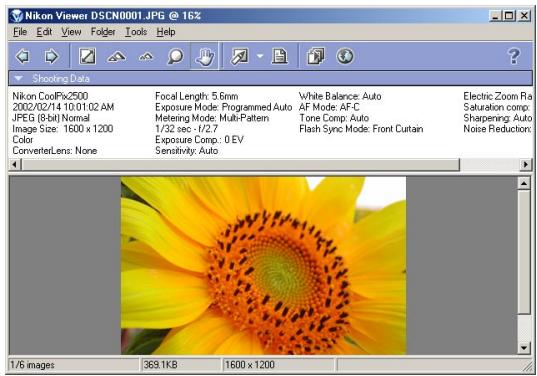The height and width of the screenshot is (376, 537).
Task: Collapse the Shooting Data panel triangle
Action: pyautogui.click(x=18, y=78)
